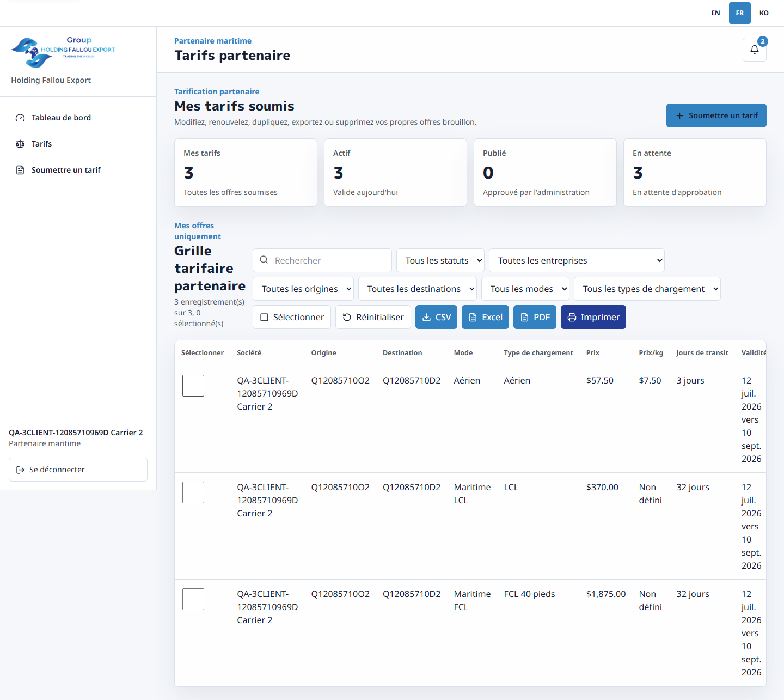Click the logout arrow icon

20,470
